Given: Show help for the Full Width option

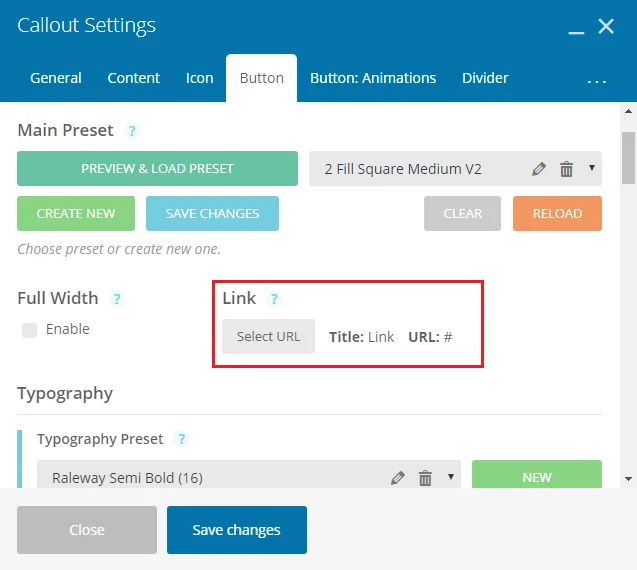Looking at the screenshot, I should point(117,299).
